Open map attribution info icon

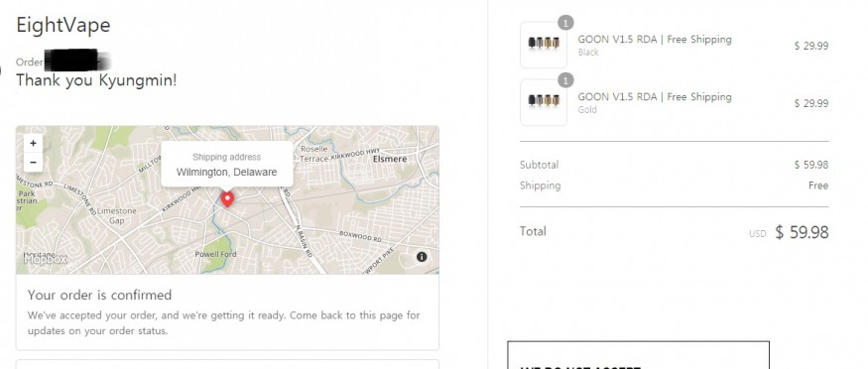click(422, 257)
